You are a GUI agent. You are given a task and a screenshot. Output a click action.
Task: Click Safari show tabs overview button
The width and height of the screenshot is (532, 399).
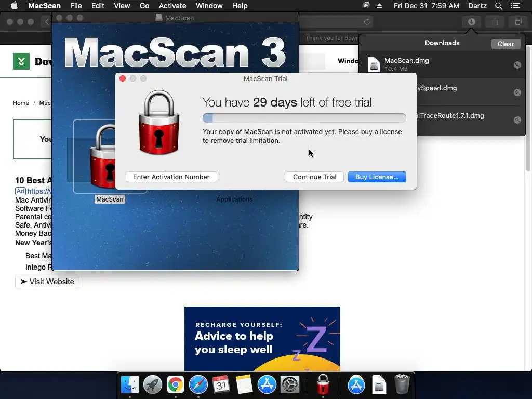[518, 22]
